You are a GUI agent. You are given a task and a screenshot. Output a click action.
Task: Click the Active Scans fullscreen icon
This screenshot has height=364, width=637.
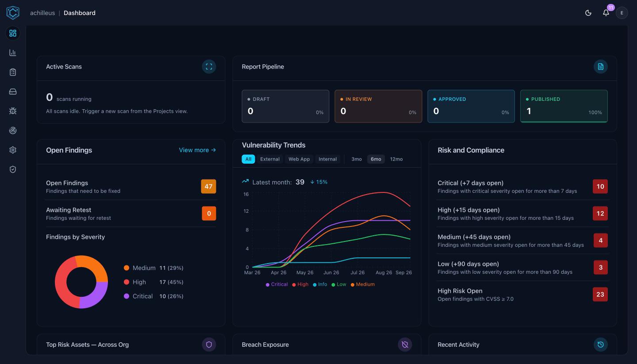tap(209, 67)
